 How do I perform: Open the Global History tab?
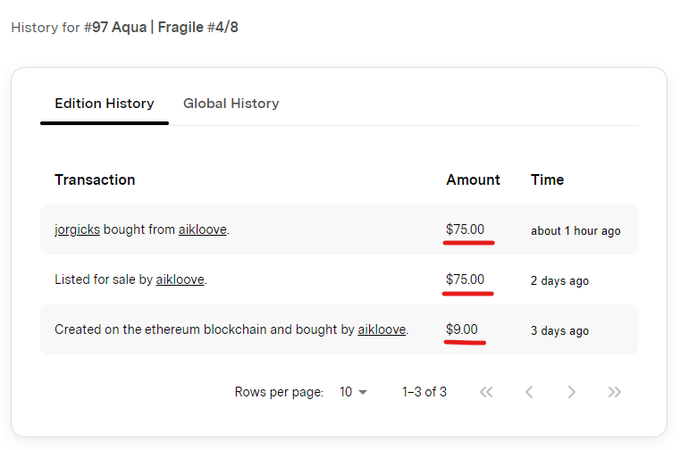pyautogui.click(x=231, y=103)
